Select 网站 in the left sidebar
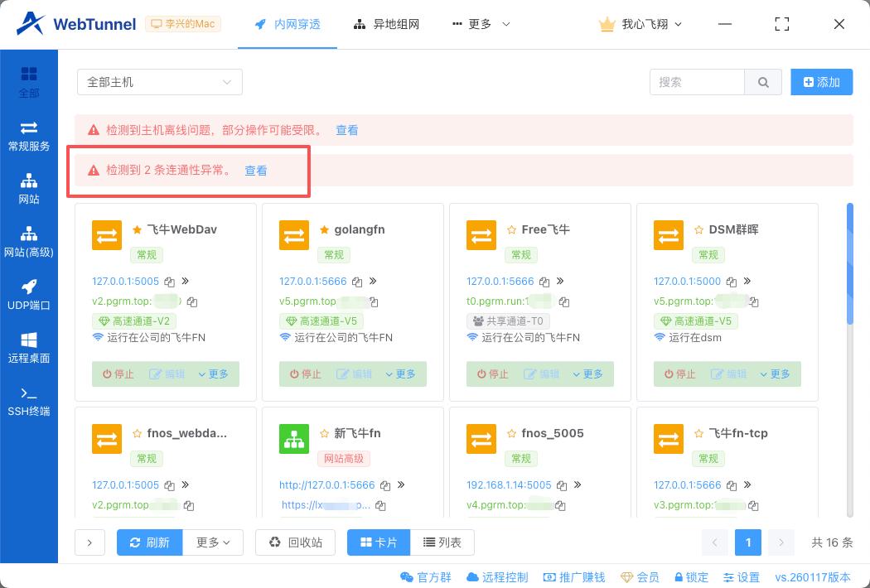Image resolution: width=870 pixels, height=588 pixels. (28, 188)
